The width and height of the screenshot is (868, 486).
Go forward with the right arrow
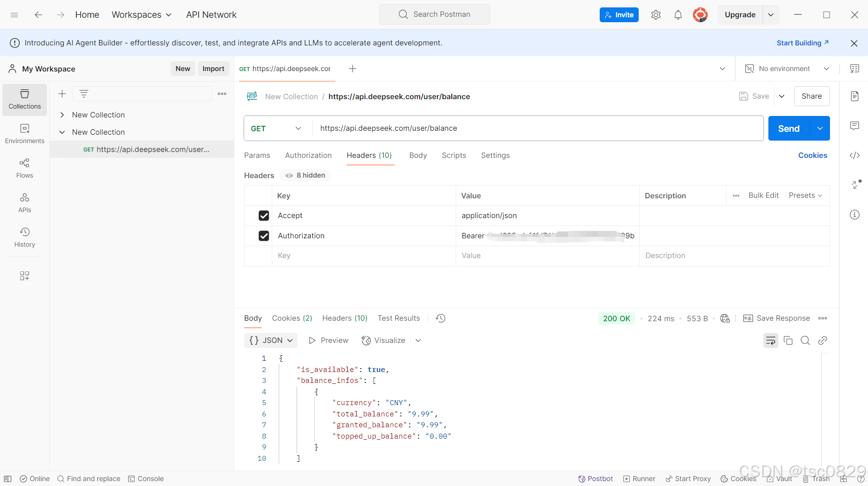coord(61,15)
